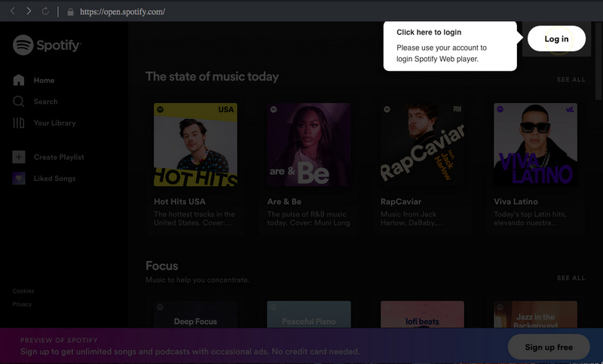603x364 pixels.
Task: Open Home from the sidebar menu
Action: click(x=44, y=81)
